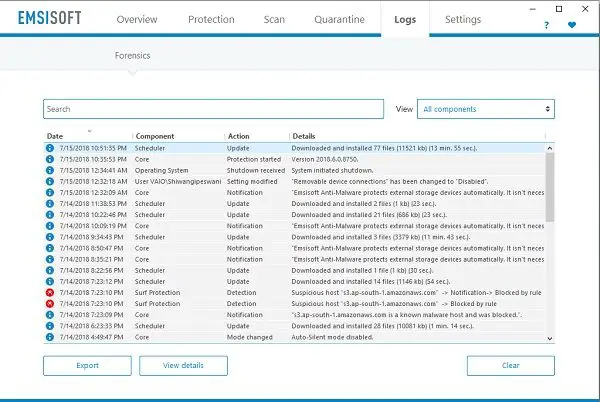The height and width of the screenshot is (402, 600).
Task: Switch to the Protection tab
Action: (x=211, y=20)
